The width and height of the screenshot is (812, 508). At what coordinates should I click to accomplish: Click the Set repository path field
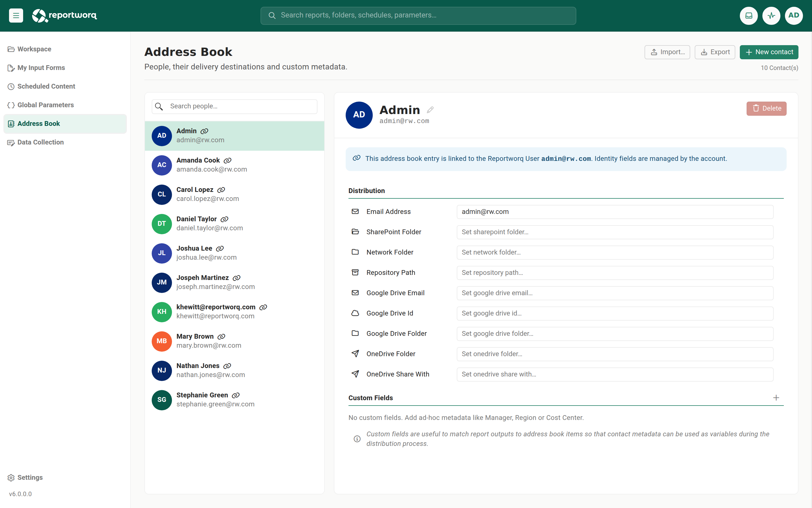click(615, 273)
